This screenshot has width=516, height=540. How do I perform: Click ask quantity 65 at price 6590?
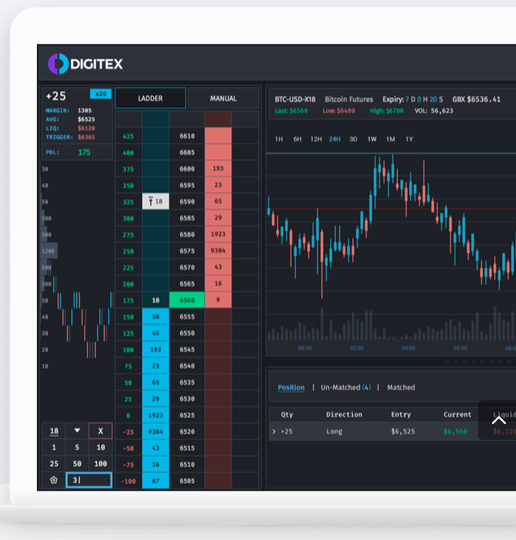pos(218,201)
